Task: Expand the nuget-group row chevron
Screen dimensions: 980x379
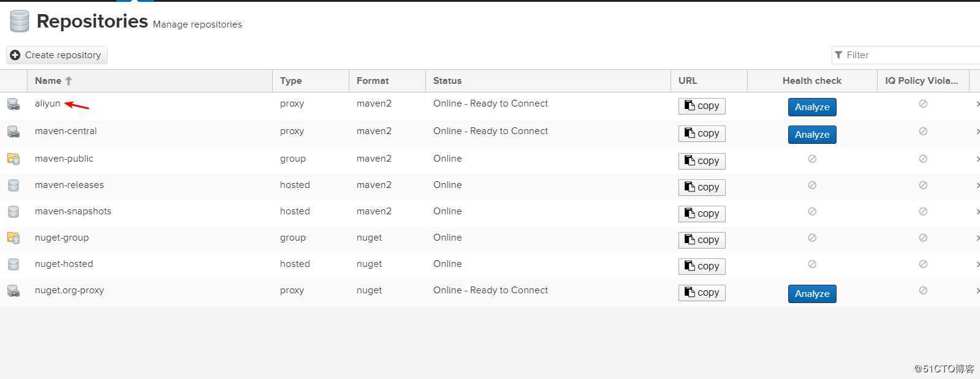Action: [977, 238]
